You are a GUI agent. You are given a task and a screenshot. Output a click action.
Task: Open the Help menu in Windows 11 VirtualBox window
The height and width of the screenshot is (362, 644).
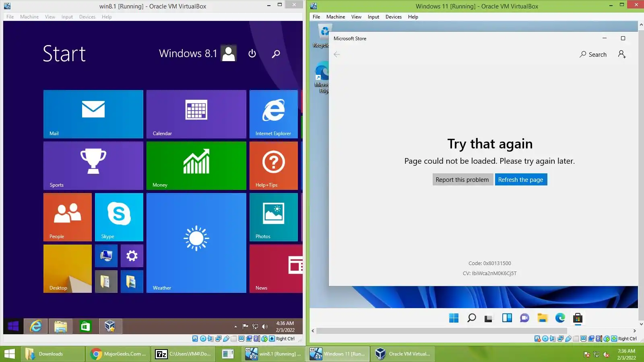413,17
